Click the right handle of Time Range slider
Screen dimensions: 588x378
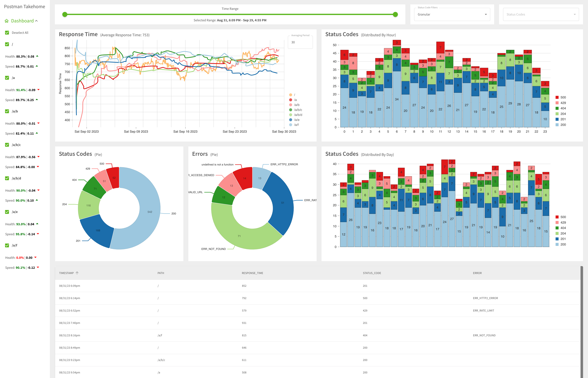tap(395, 15)
